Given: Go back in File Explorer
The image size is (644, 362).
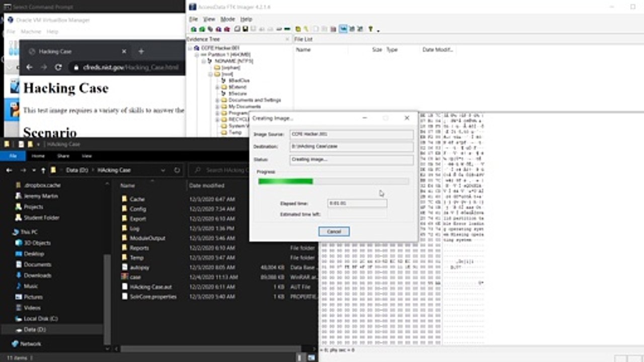Looking at the screenshot, I should 9,170.
